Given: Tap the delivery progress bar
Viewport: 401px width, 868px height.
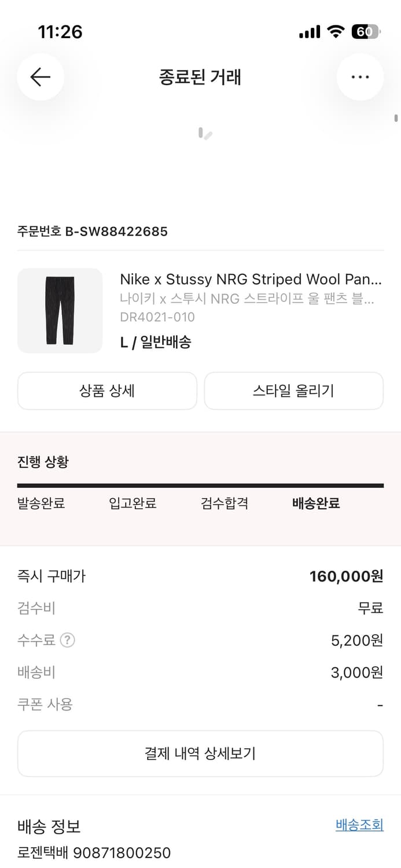Looking at the screenshot, I should 200,484.
